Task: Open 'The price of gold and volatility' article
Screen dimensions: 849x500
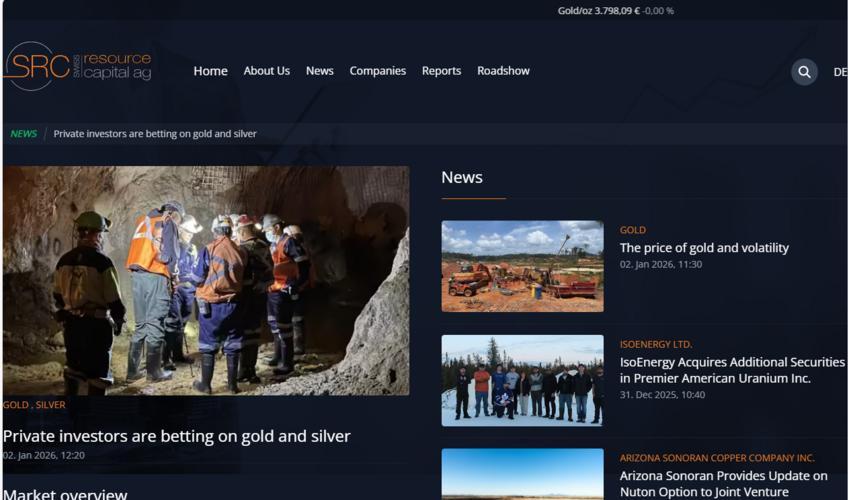Action: pyautogui.click(x=704, y=248)
